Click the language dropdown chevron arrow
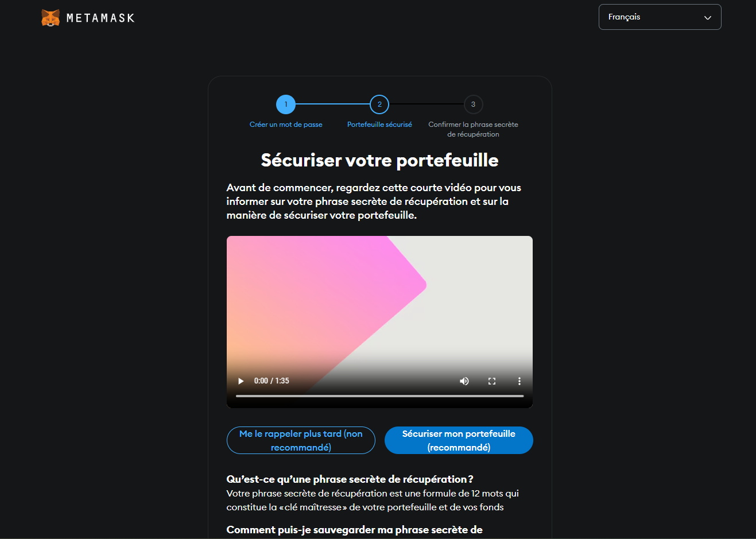Image resolution: width=756 pixels, height=539 pixels. [708, 18]
